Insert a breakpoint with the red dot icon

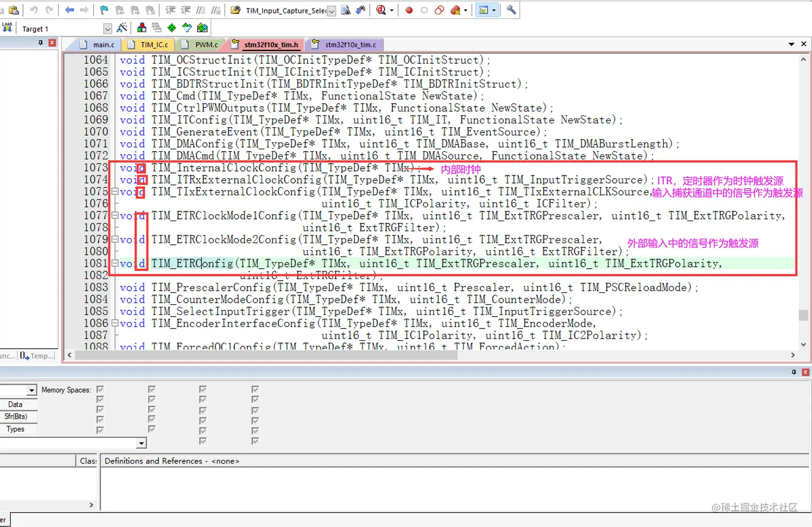coord(409,10)
